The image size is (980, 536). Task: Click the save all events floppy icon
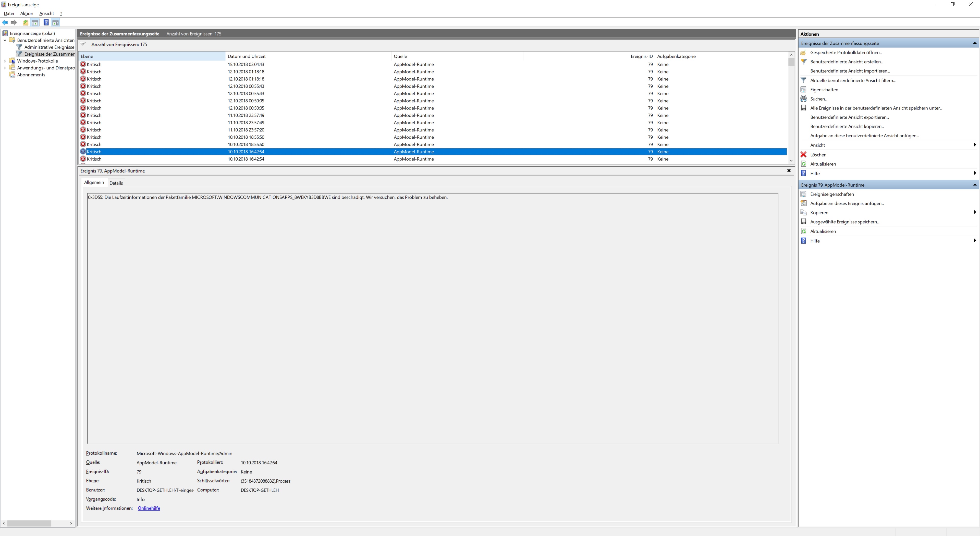pyautogui.click(x=803, y=108)
